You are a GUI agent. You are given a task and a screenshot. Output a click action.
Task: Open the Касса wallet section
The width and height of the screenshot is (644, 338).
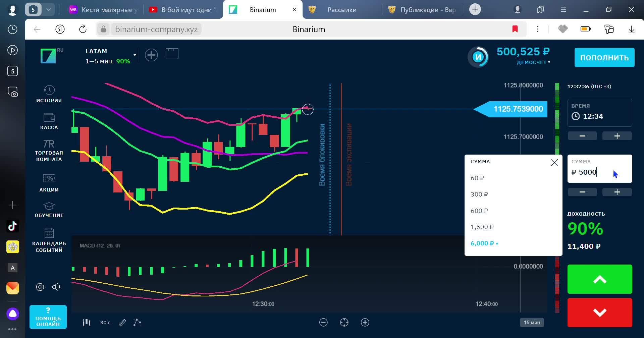(x=49, y=121)
